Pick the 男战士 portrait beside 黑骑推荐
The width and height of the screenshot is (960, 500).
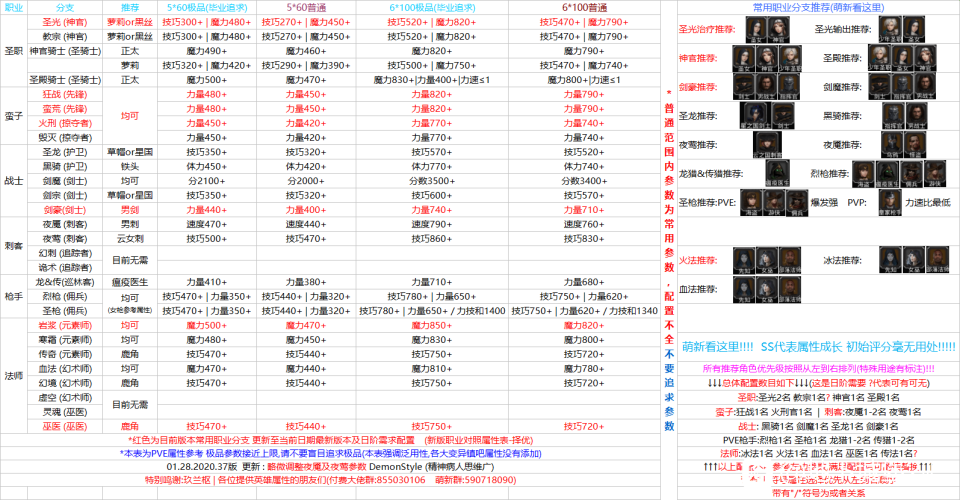click(x=916, y=116)
